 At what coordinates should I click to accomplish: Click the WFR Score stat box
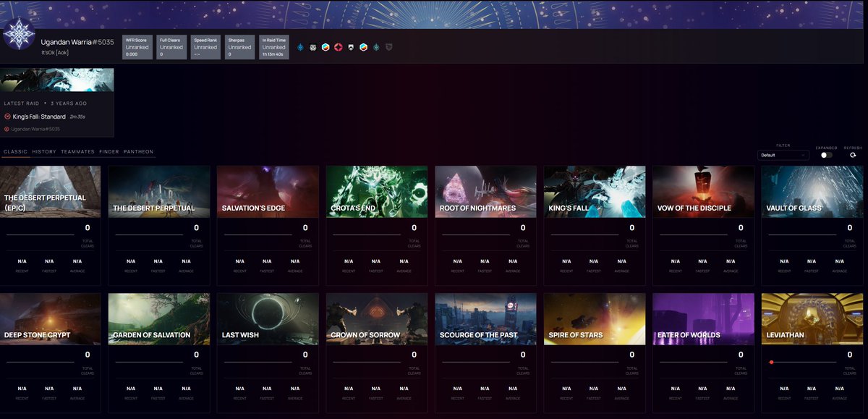(137, 46)
